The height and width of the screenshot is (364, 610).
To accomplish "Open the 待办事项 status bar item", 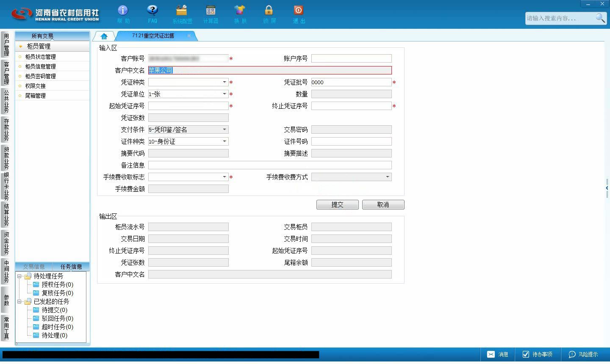I will [x=537, y=354].
